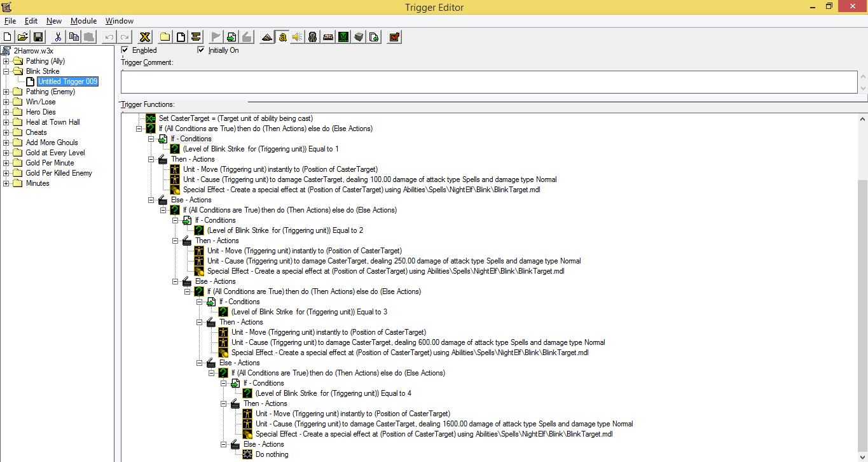Open the Terrain Editor module icon
The width and height of the screenshot is (868, 462).
pos(267,37)
